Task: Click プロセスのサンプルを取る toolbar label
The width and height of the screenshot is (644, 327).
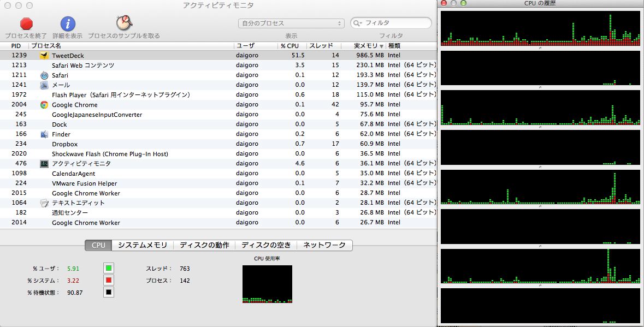Action: click(x=124, y=35)
